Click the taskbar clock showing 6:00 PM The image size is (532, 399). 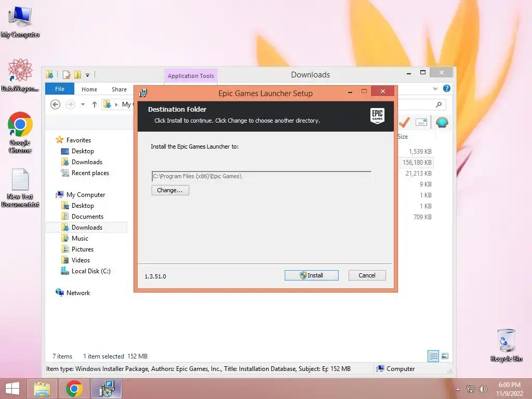click(509, 389)
